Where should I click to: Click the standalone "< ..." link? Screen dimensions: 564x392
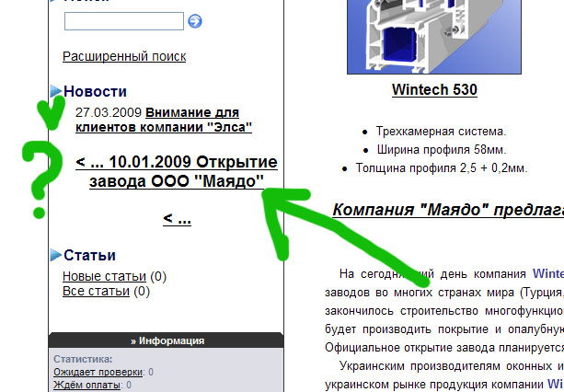[x=177, y=218]
